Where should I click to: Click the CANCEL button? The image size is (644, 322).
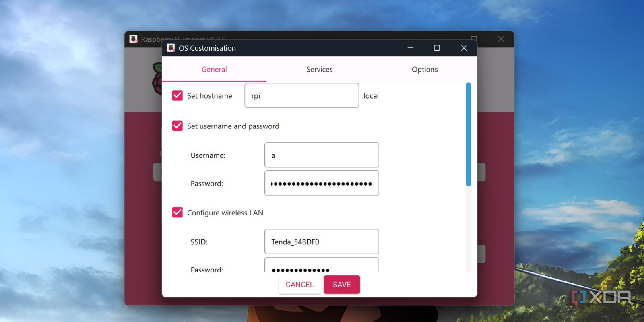(299, 285)
